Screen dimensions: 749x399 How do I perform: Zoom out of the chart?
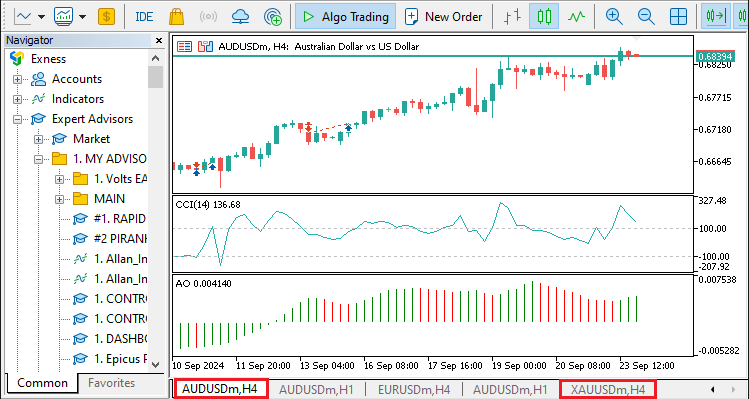646,17
